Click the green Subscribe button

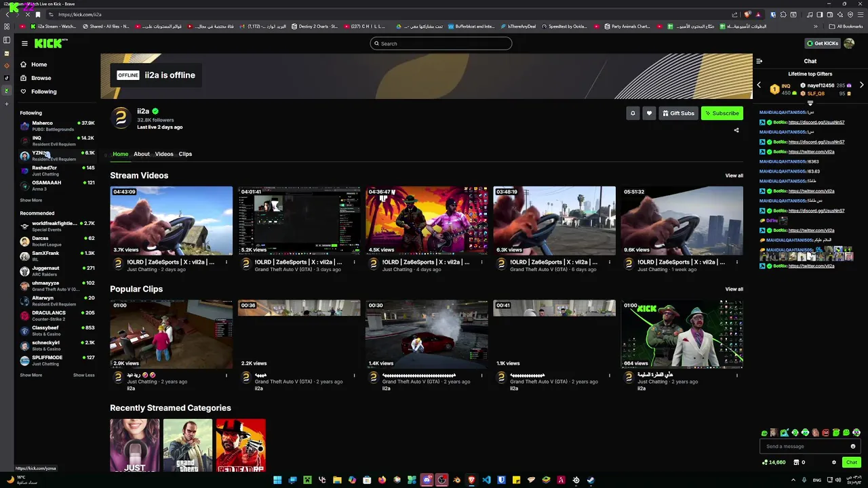pyautogui.click(x=722, y=113)
